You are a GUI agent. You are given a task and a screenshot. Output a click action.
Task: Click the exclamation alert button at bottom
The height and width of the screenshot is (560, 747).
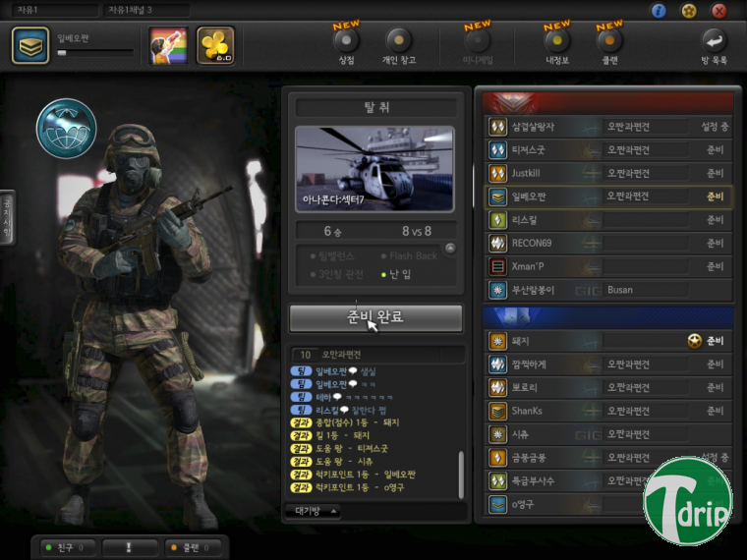coord(127,547)
